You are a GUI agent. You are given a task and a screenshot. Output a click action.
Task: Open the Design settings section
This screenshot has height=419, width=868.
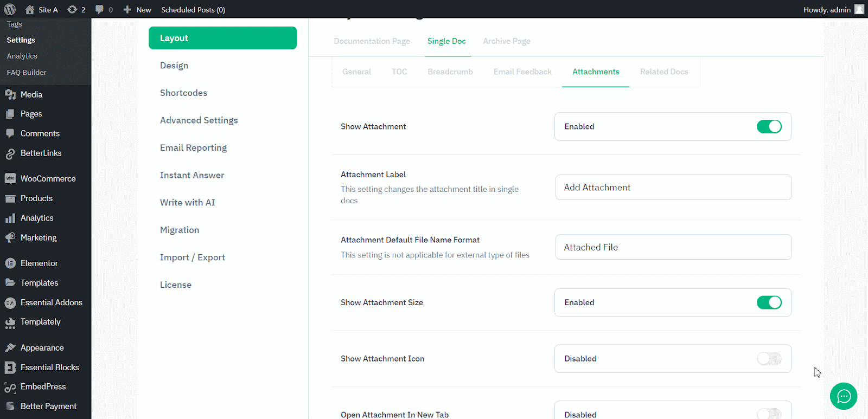pyautogui.click(x=174, y=66)
